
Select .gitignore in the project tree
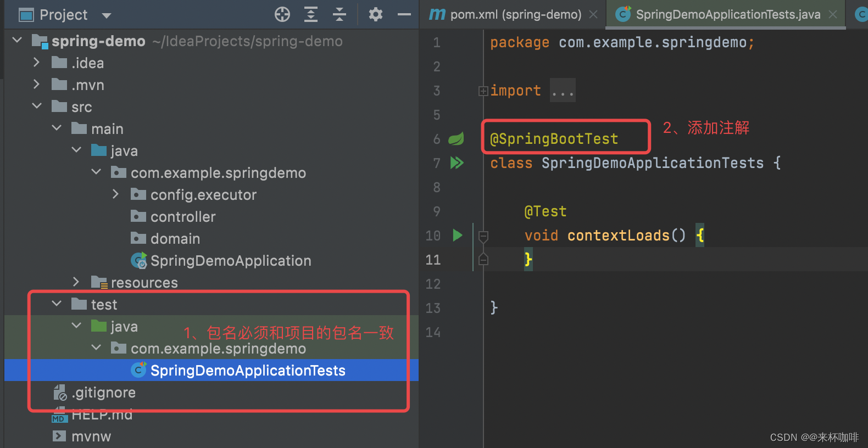pyautogui.click(x=103, y=393)
